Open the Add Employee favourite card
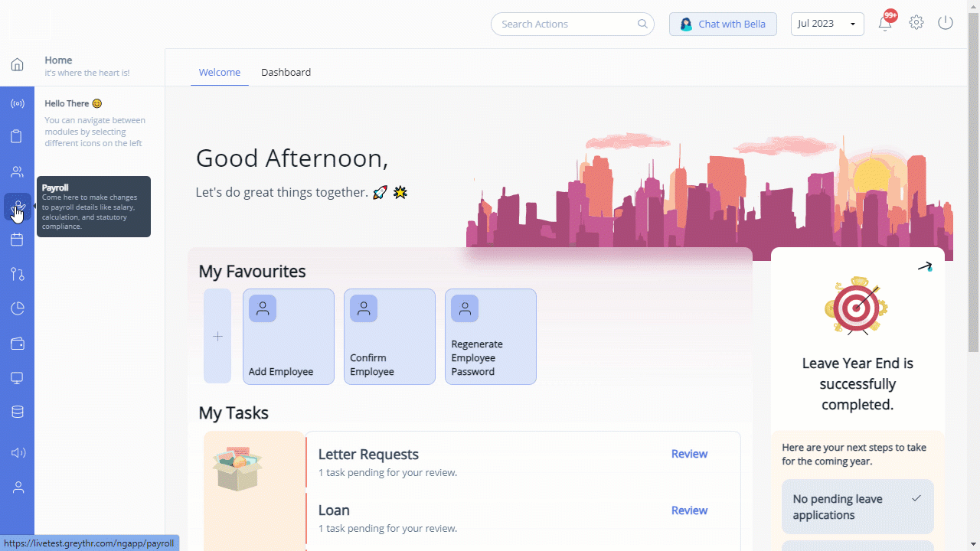 [289, 337]
